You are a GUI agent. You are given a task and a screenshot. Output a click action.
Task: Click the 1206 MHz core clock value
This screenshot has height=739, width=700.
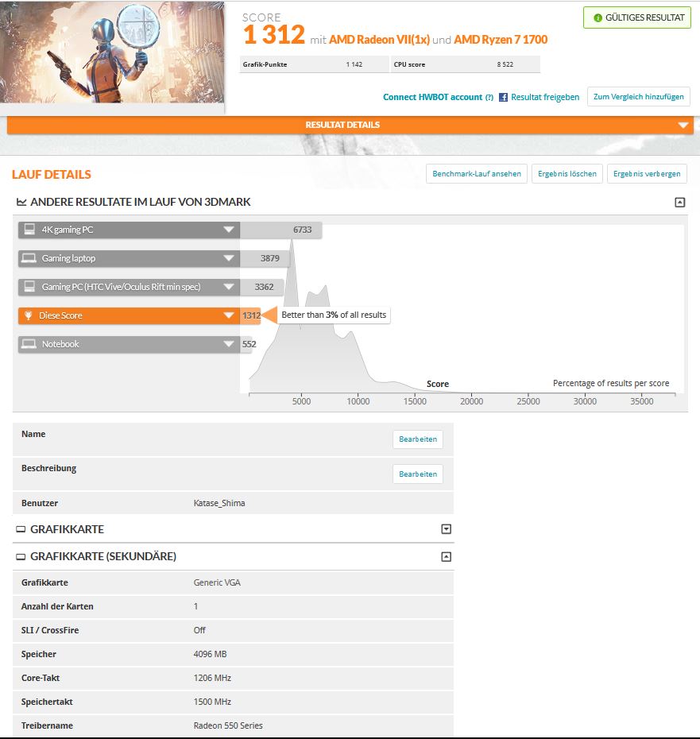click(212, 678)
